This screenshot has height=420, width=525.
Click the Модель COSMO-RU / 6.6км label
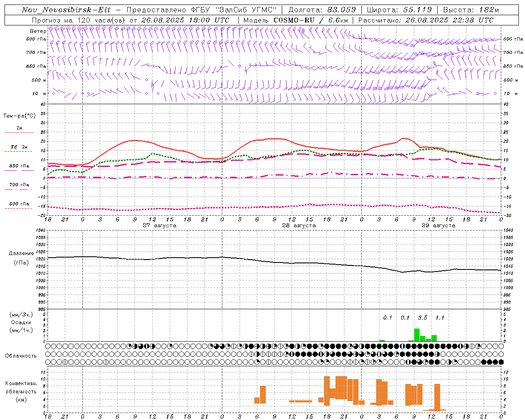[296, 20]
